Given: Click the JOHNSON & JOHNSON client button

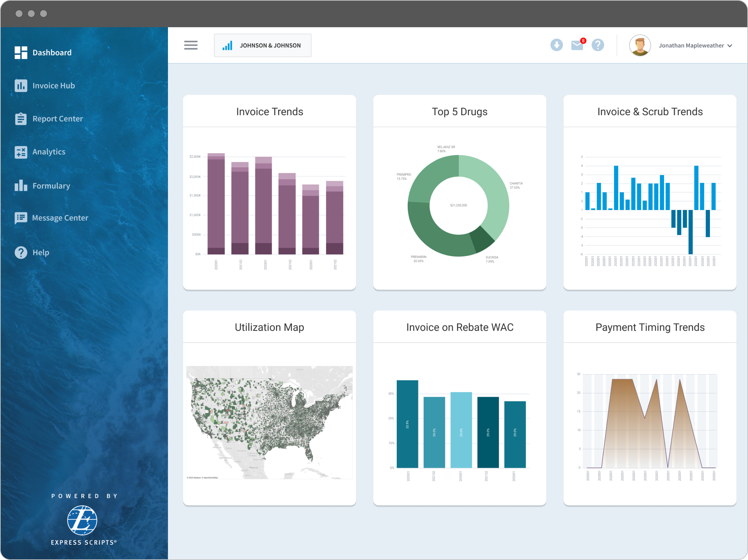Looking at the screenshot, I should 262,46.
